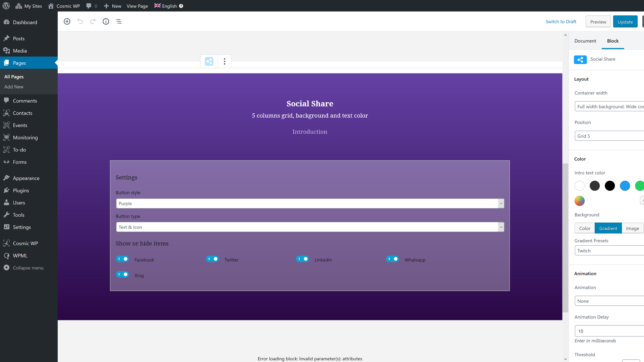The image size is (644, 362).
Task: Click the undo icon
Action: click(80, 21)
